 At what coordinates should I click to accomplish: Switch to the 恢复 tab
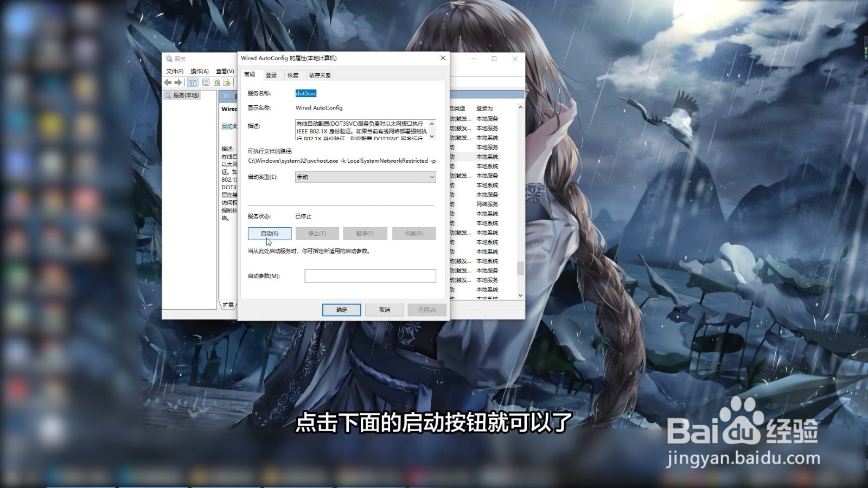click(x=293, y=75)
